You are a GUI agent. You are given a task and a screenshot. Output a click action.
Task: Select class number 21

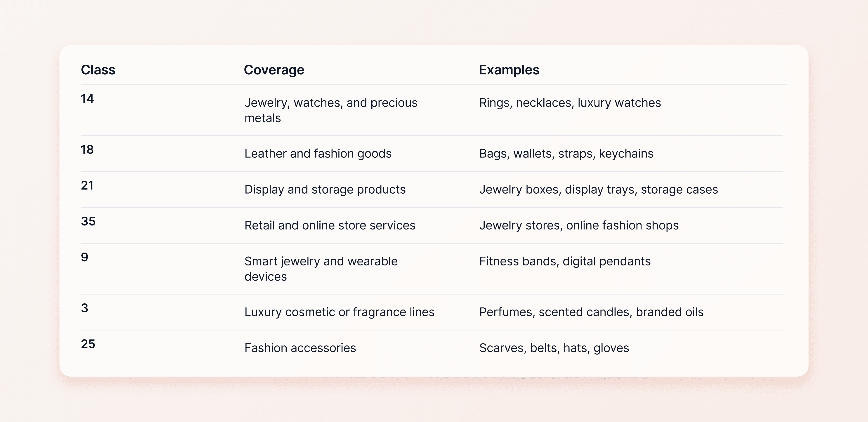pyautogui.click(x=87, y=185)
